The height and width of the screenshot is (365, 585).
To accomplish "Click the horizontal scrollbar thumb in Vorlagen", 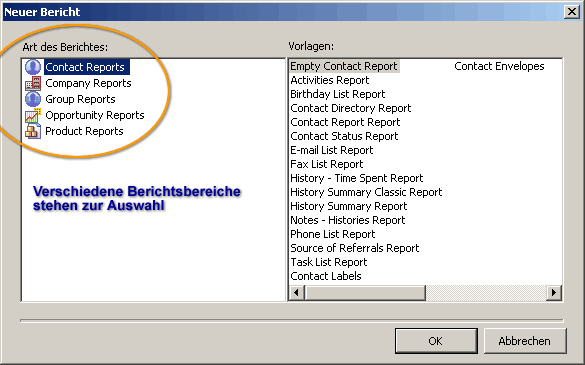I will click(x=365, y=293).
